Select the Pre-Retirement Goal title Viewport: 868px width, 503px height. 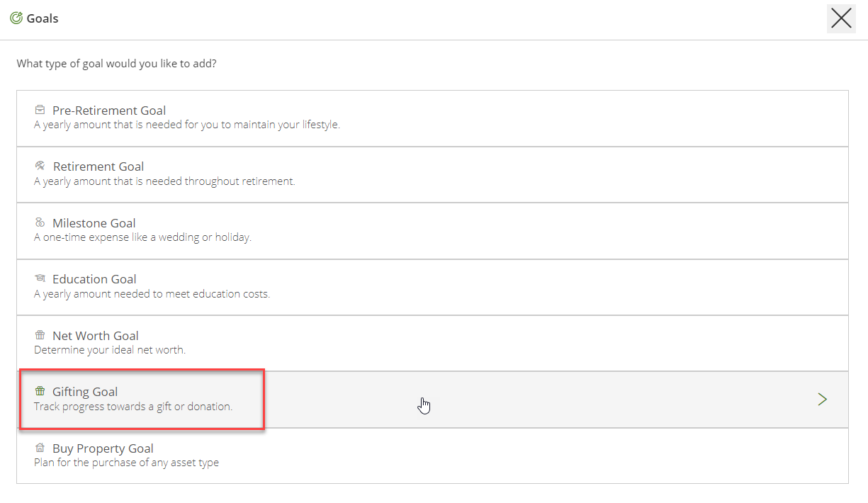pyautogui.click(x=109, y=111)
